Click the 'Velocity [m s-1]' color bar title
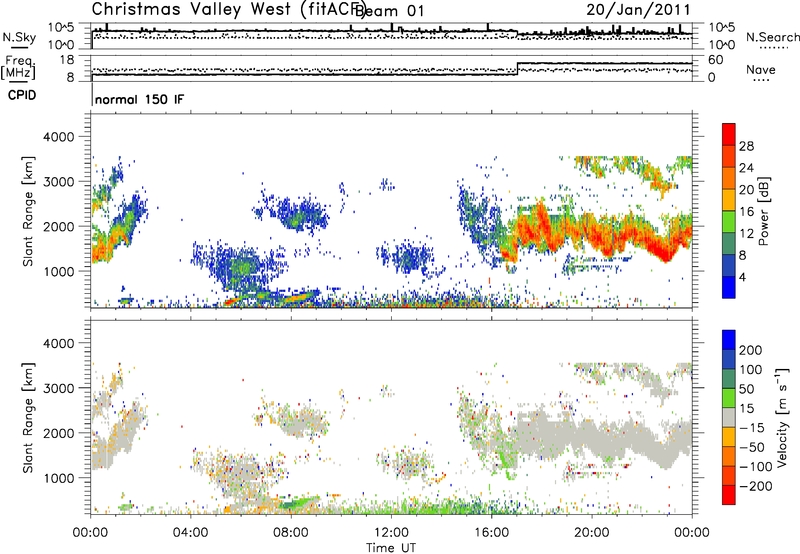This screenshot has width=800, height=554. (782, 418)
